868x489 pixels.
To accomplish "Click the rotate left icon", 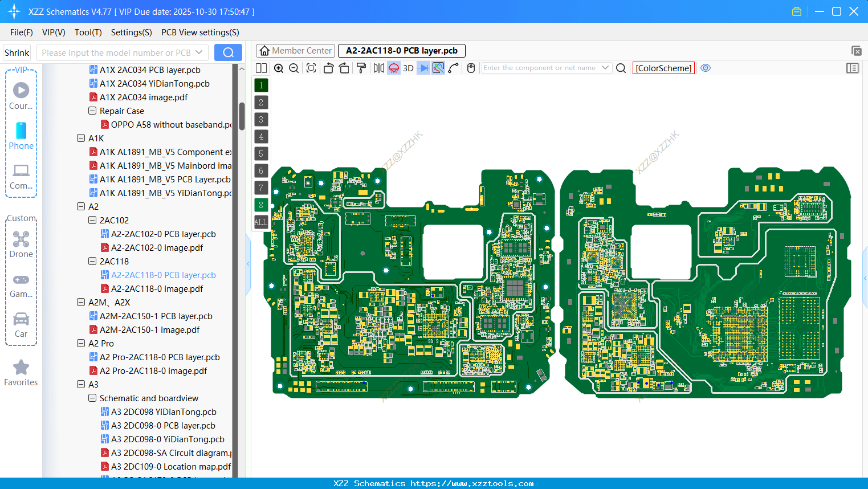I will tap(328, 68).
